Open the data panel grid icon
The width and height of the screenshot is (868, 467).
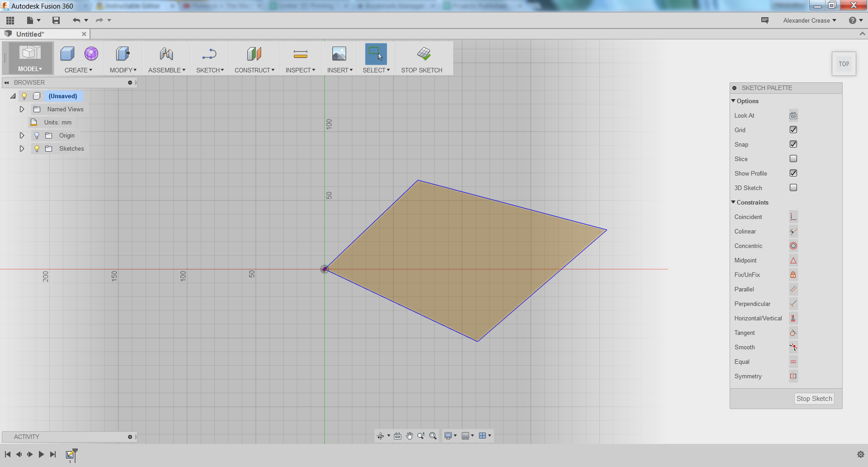[x=10, y=20]
